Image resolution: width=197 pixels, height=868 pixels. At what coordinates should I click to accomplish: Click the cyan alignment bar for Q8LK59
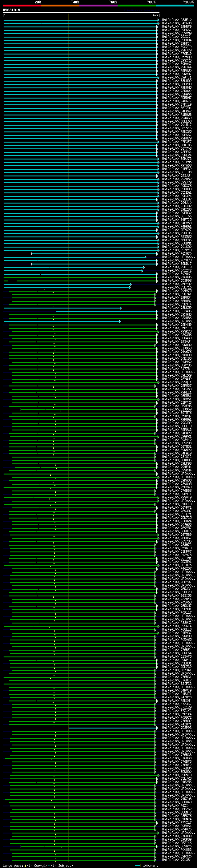pos(62,308)
